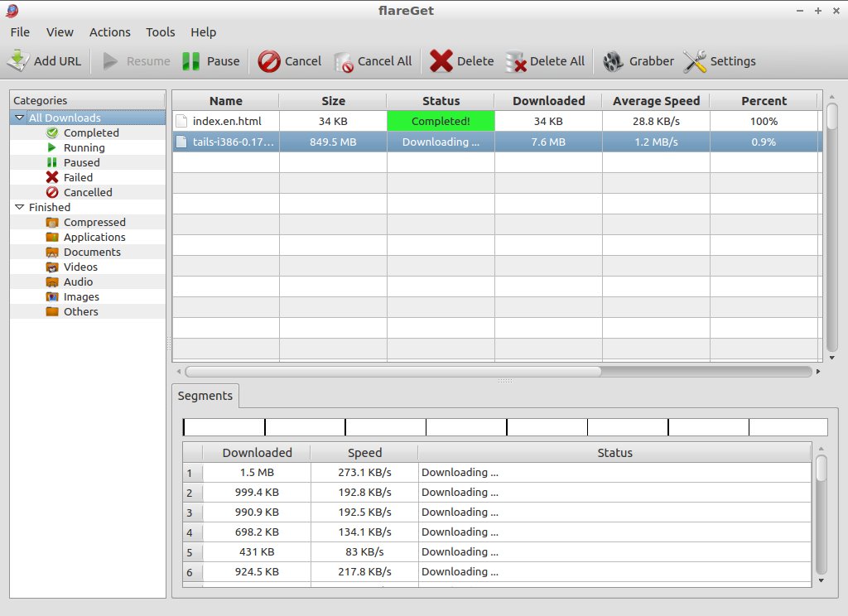Click the Cancel All toolbar button
Image resolution: width=848 pixels, height=616 pixels.
click(373, 61)
